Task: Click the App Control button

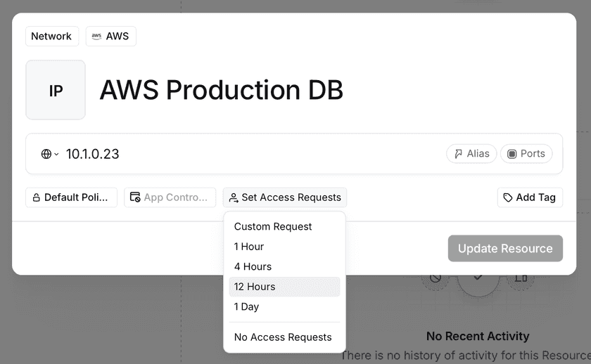Action: pyautogui.click(x=170, y=197)
